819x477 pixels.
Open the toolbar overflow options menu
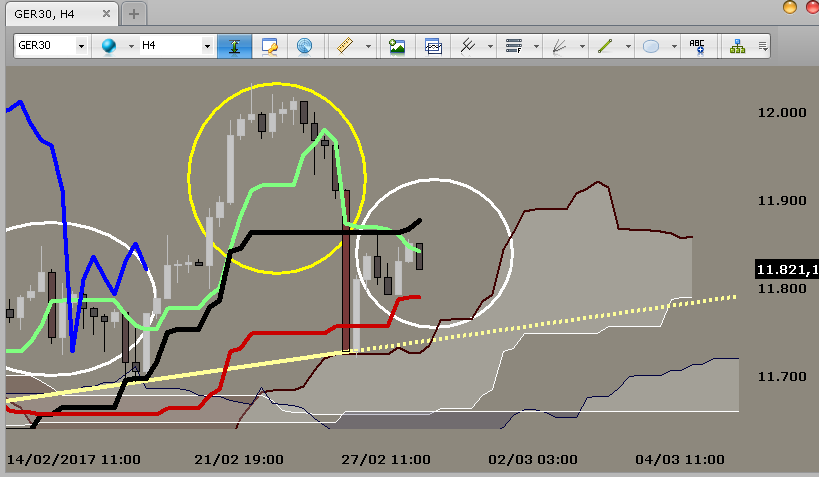click(763, 46)
